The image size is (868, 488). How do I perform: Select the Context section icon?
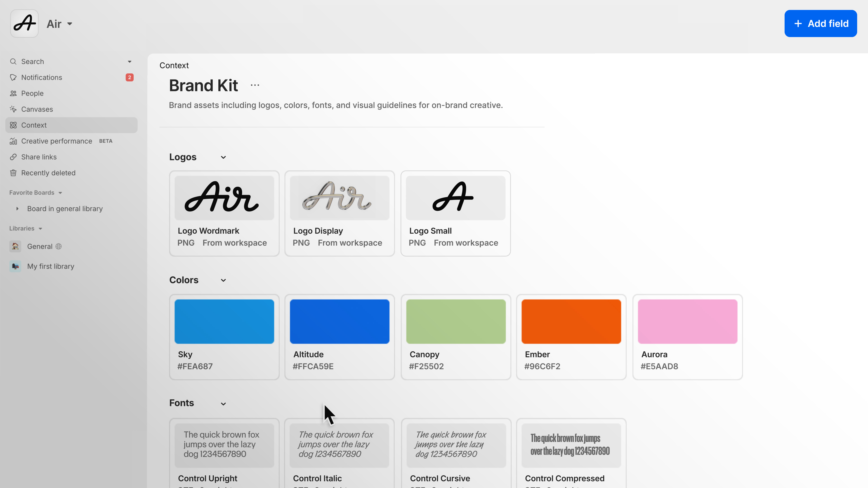coord(13,125)
